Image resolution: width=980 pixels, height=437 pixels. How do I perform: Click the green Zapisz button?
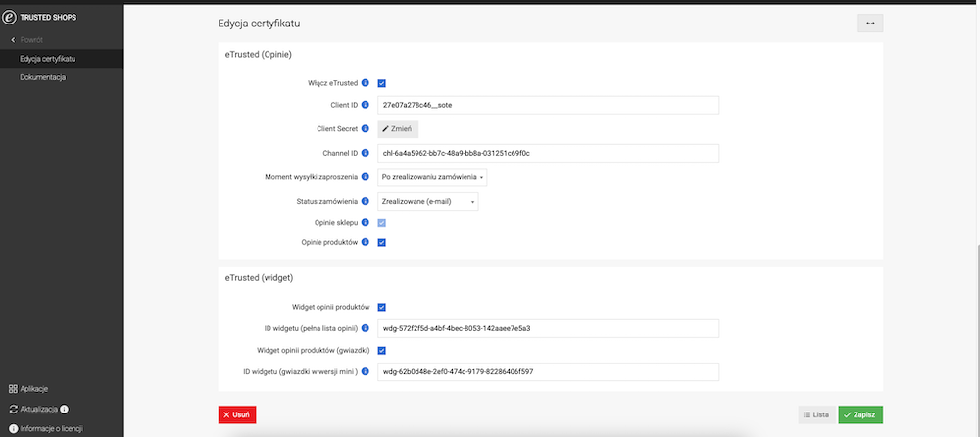(x=860, y=414)
